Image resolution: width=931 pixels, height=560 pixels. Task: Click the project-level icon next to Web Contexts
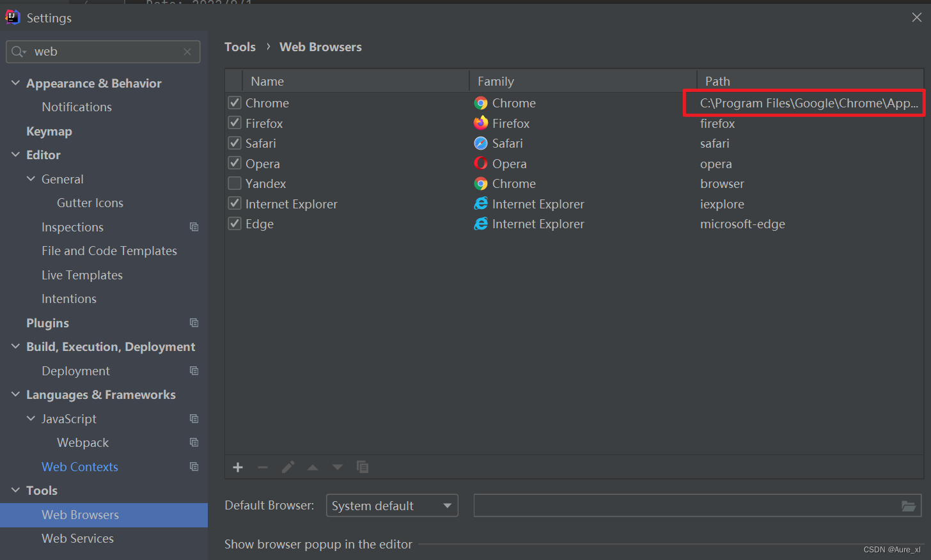(194, 467)
